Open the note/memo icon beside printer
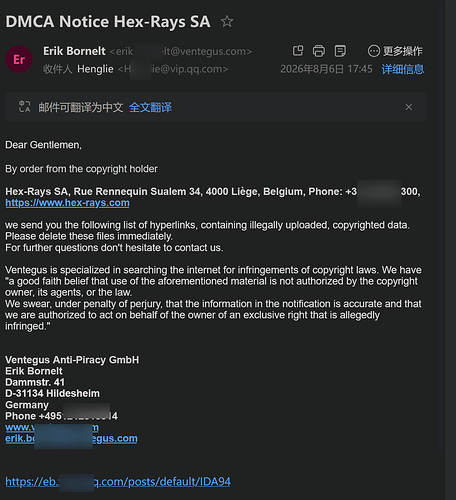 pyautogui.click(x=340, y=51)
